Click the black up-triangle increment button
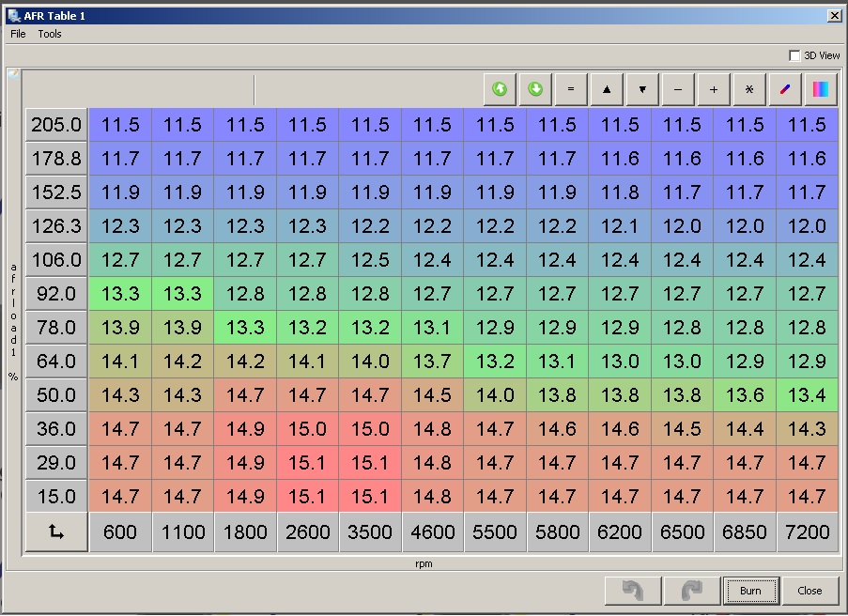The image size is (848, 616). pyautogui.click(x=607, y=89)
